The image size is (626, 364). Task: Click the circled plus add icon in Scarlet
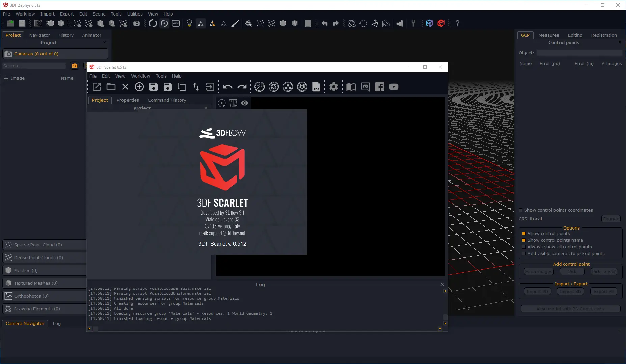click(139, 87)
